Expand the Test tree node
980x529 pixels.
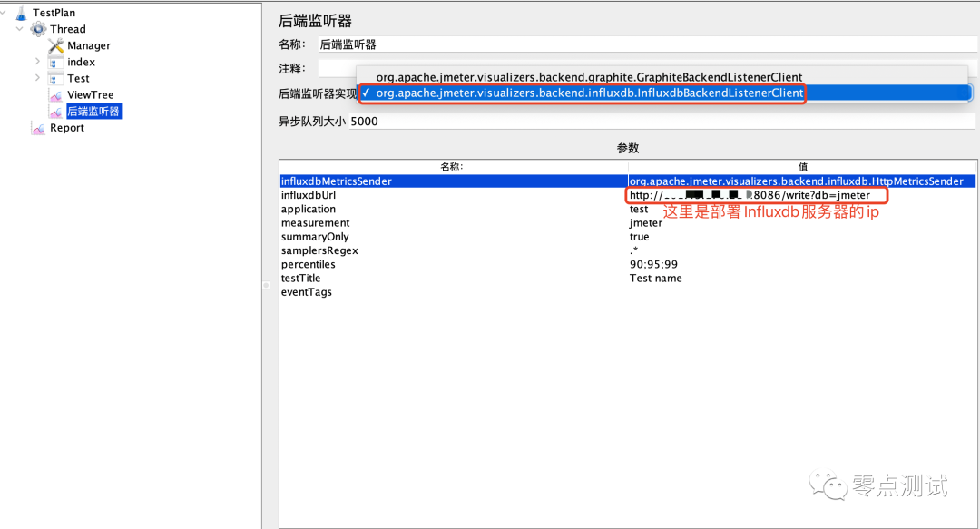(37, 77)
